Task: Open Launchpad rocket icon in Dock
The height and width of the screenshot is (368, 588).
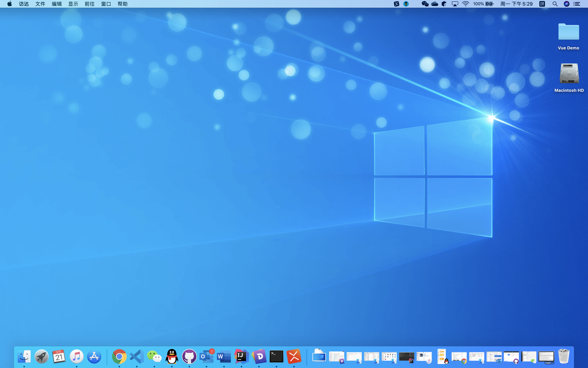Action: pyautogui.click(x=41, y=357)
